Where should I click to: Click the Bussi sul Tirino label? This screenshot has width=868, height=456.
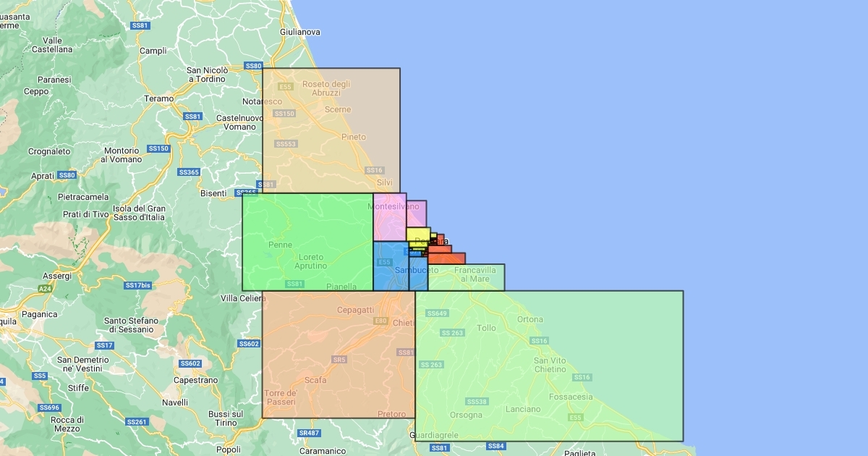tap(226, 418)
